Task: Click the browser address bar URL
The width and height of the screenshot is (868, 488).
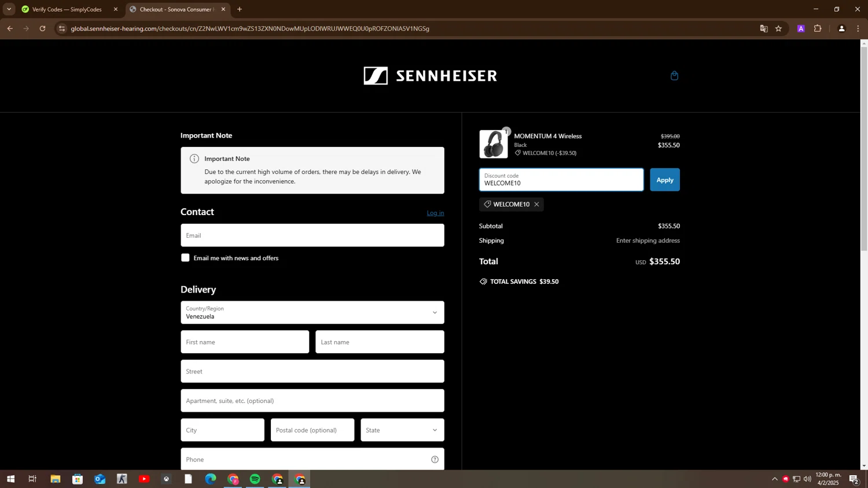Action: tap(250, 28)
